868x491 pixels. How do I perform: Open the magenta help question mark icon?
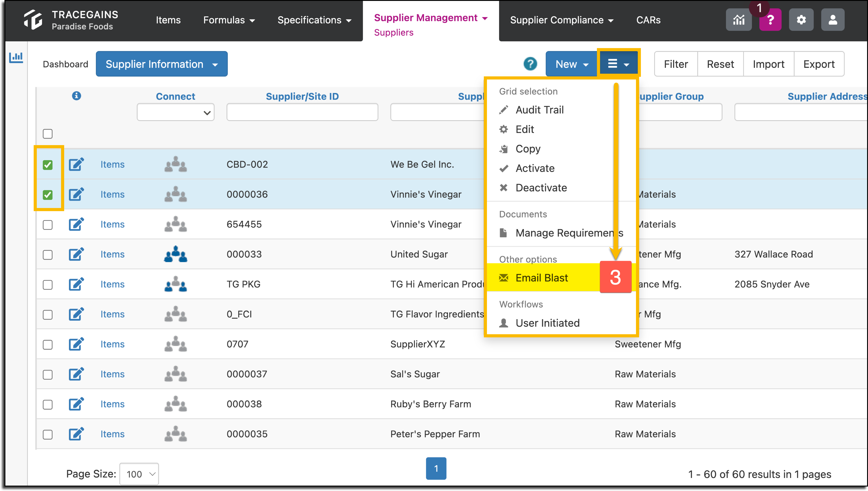click(x=770, y=20)
